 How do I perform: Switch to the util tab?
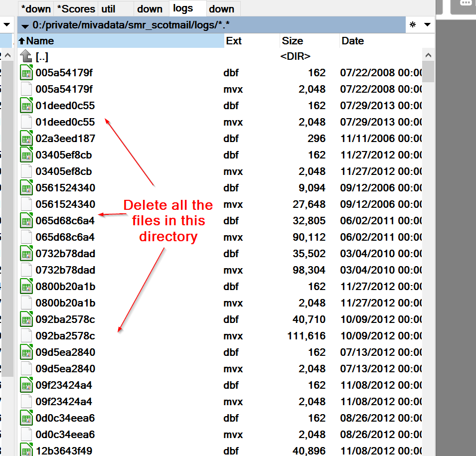click(x=108, y=8)
